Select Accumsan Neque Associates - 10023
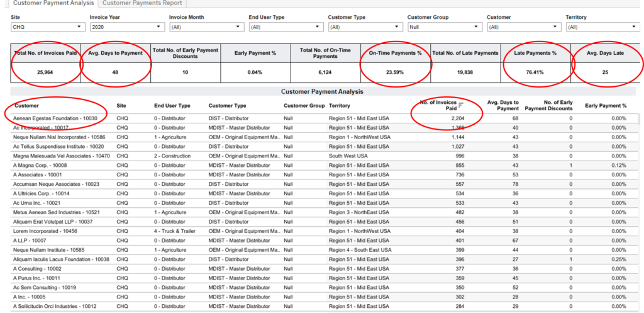The image size is (644, 313). click(56, 184)
